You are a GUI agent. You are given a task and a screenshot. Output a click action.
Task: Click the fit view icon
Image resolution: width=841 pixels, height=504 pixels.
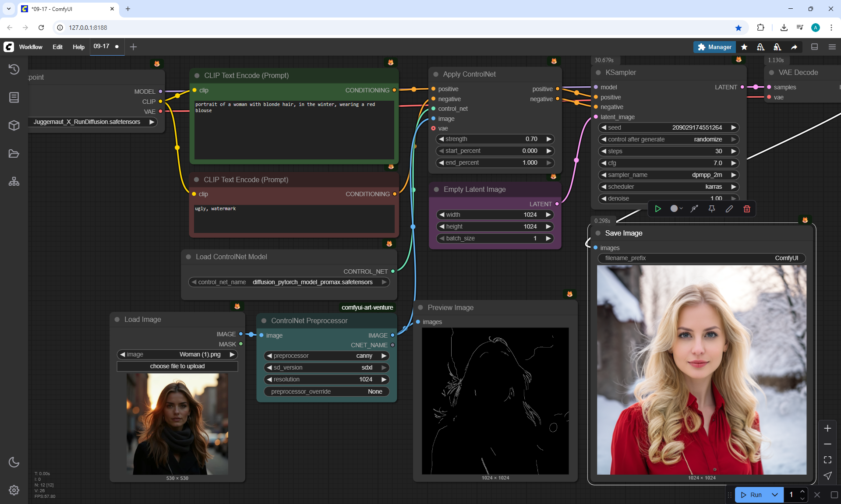tap(827, 460)
